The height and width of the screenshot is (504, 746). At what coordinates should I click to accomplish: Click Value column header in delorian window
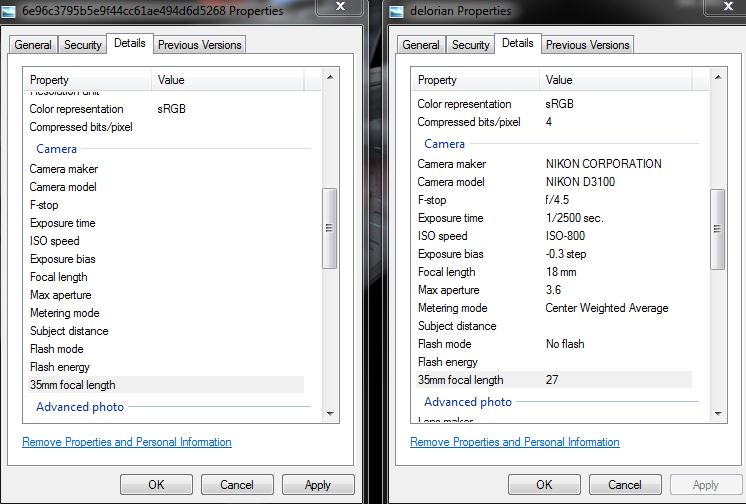pos(616,79)
